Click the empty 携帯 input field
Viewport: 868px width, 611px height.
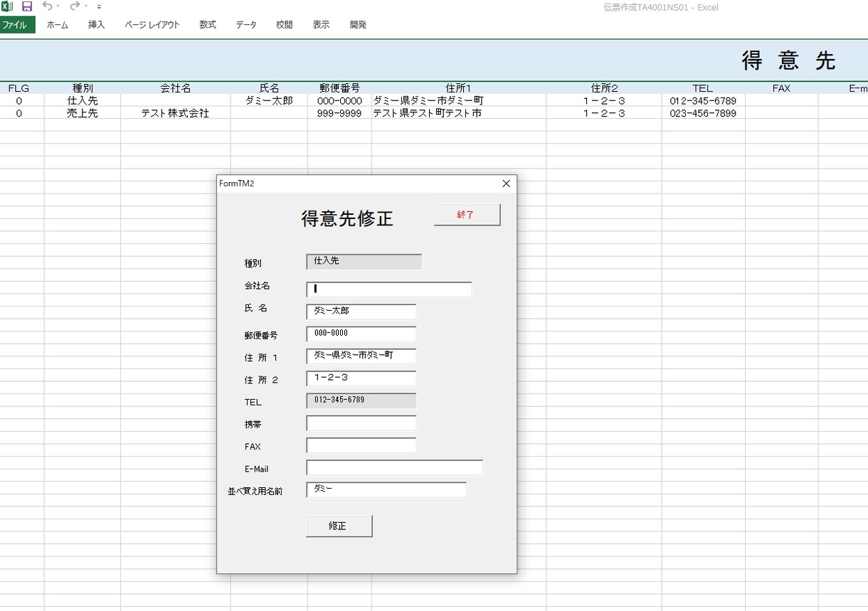click(x=361, y=423)
